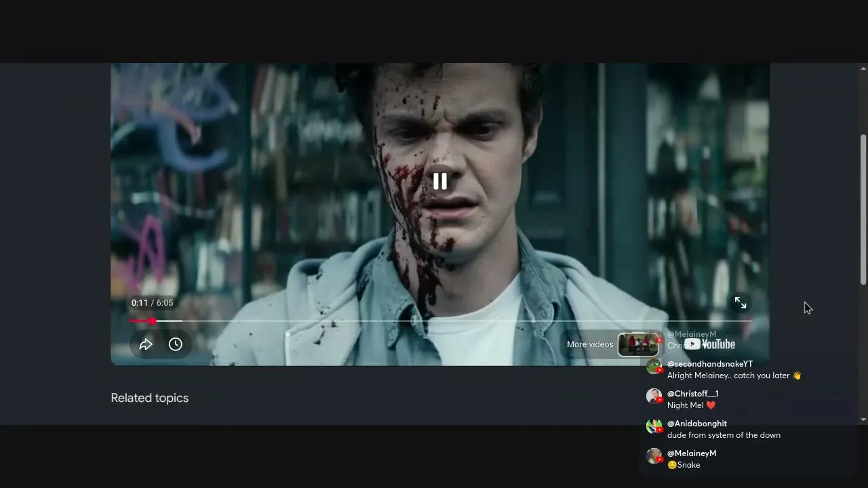Select the @MelaineyM name above "Snake"
This screenshot has width=868, height=488.
692,453
